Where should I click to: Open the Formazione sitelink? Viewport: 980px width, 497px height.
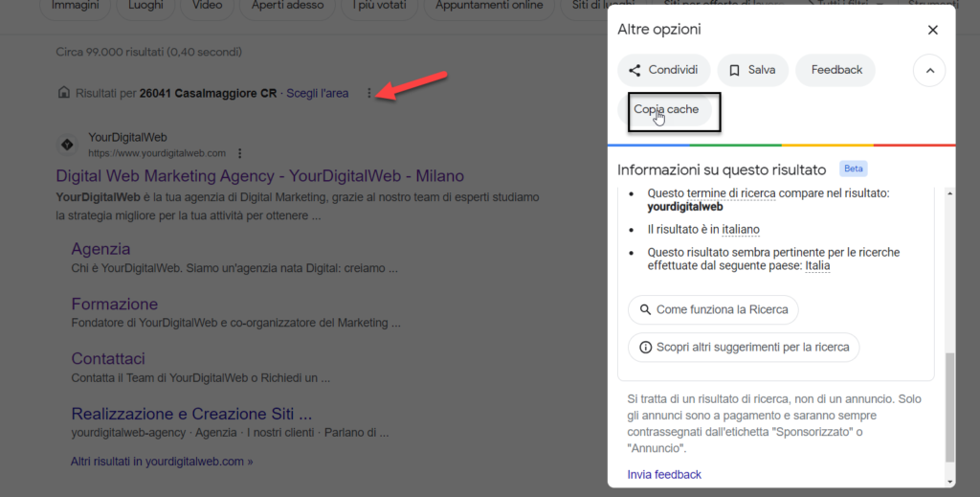115,304
